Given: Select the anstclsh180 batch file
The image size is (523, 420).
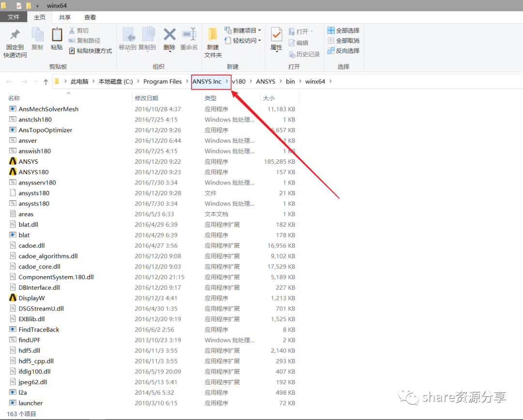Looking at the screenshot, I should click(35, 120).
